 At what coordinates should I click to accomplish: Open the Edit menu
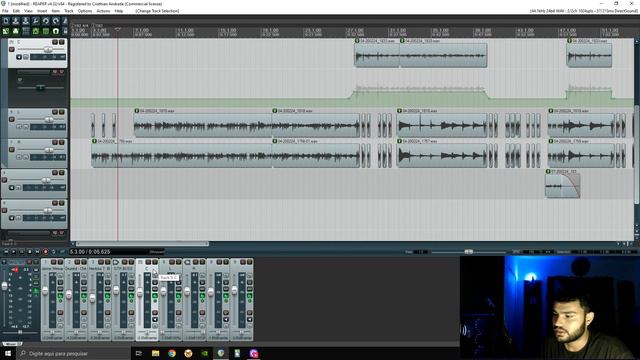pyautogui.click(x=16, y=11)
